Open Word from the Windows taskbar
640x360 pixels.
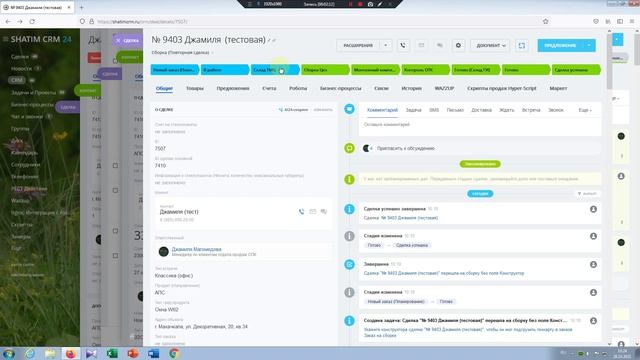[x=153, y=353]
